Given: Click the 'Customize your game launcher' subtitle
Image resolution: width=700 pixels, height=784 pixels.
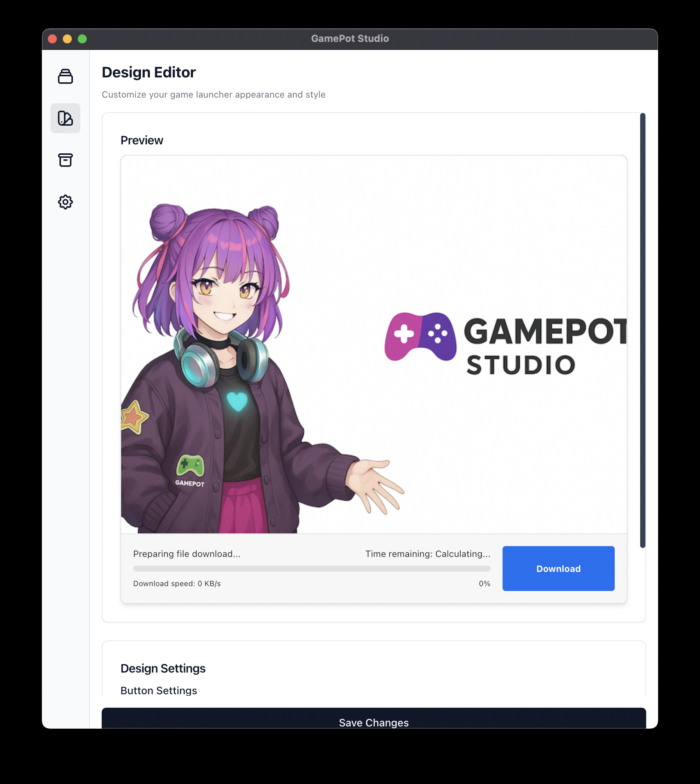Looking at the screenshot, I should [214, 95].
